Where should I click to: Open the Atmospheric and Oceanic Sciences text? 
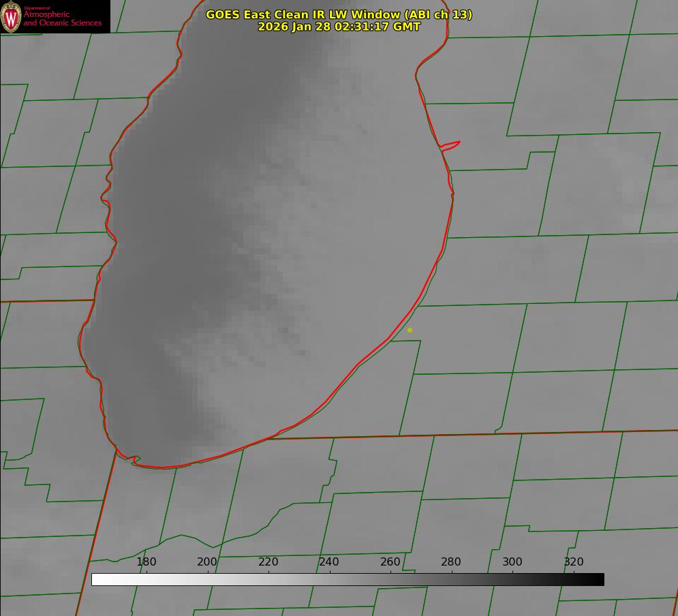62,18
